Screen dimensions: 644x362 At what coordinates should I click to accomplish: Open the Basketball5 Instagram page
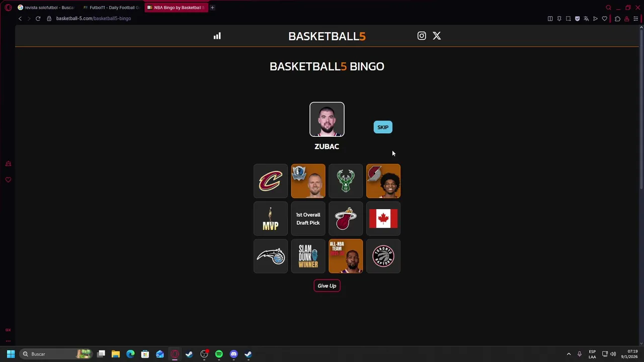[x=422, y=36]
